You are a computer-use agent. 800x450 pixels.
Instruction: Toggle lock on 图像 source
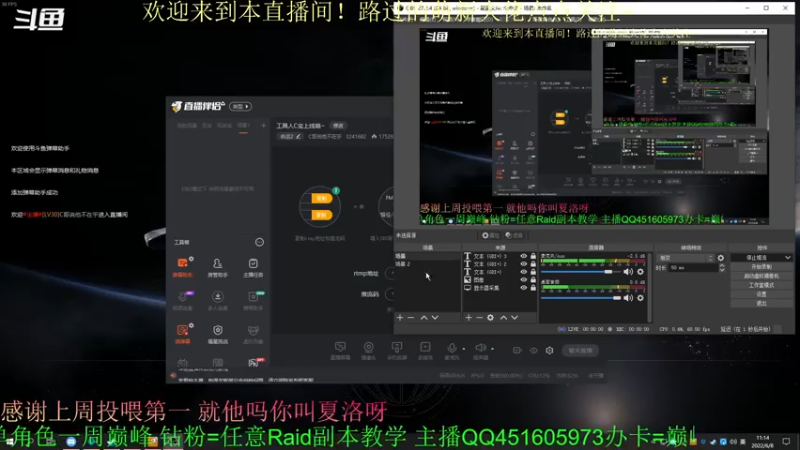click(533, 280)
